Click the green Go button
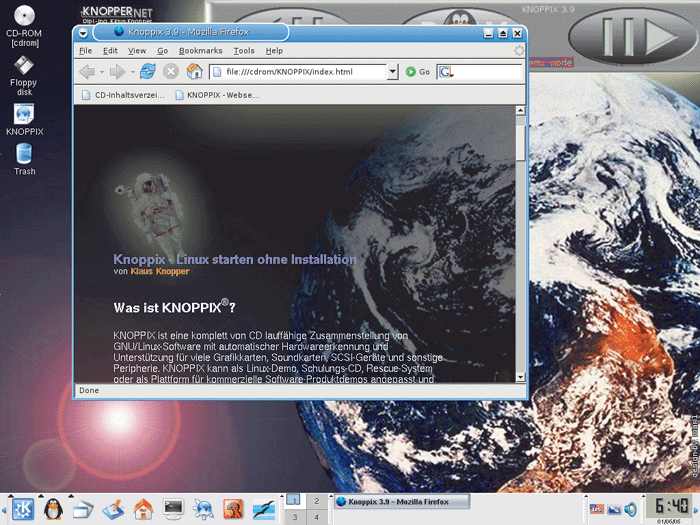Image resolution: width=700 pixels, height=525 pixels. click(x=418, y=72)
